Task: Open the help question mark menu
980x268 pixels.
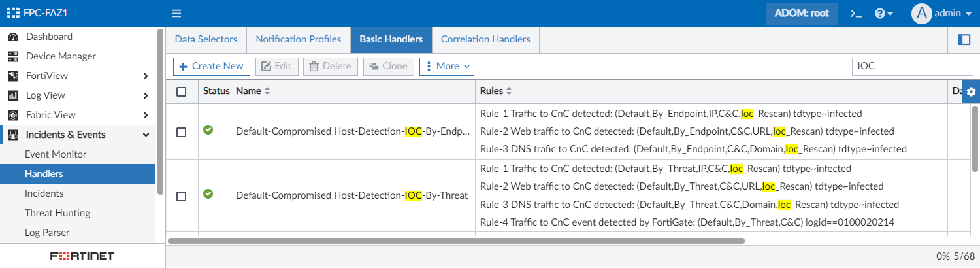Action: [x=884, y=13]
